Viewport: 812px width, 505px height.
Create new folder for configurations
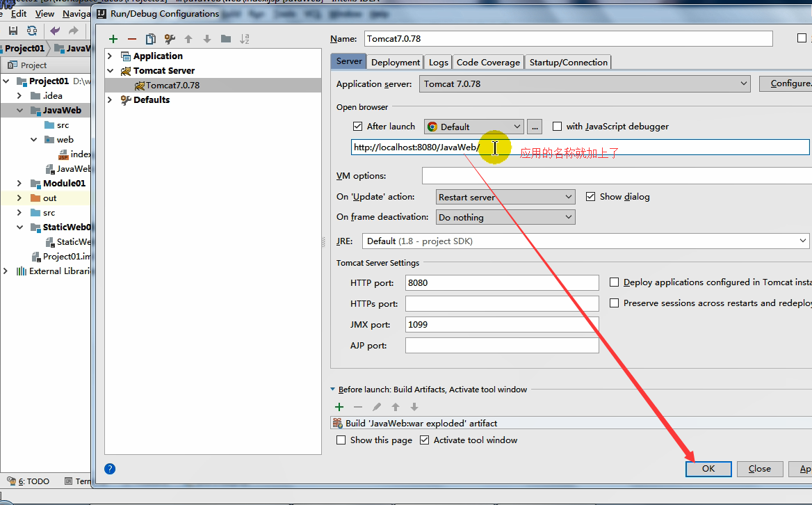click(x=226, y=39)
